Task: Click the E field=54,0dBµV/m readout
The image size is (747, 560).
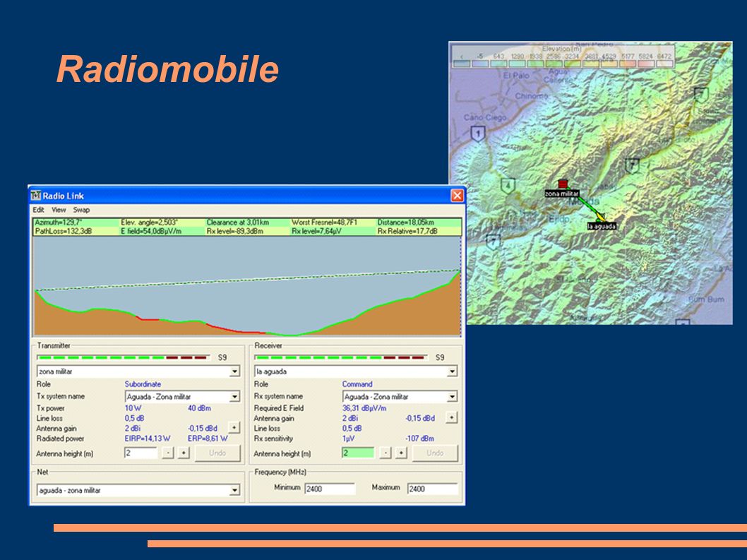Action: point(151,231)
